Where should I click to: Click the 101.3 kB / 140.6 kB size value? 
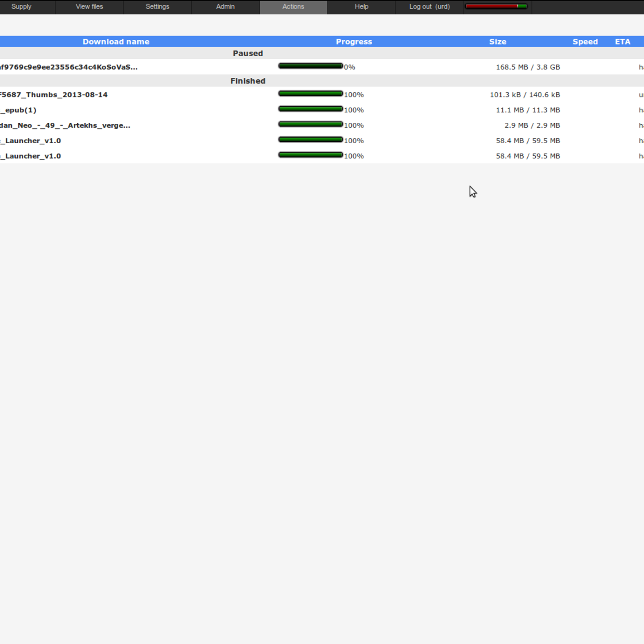tap(525, 95)
